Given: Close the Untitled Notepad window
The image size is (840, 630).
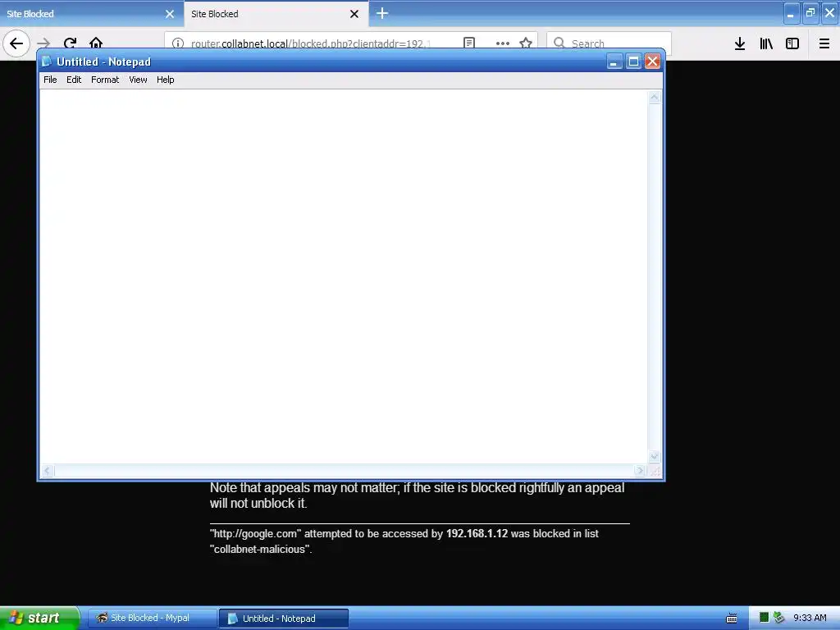Looking at the screenshot, I should pos(652,62).
